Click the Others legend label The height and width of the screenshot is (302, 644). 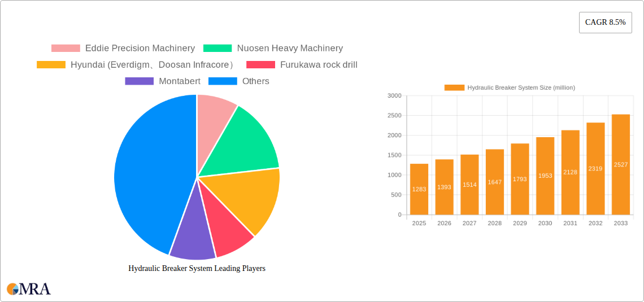(256, 81)
